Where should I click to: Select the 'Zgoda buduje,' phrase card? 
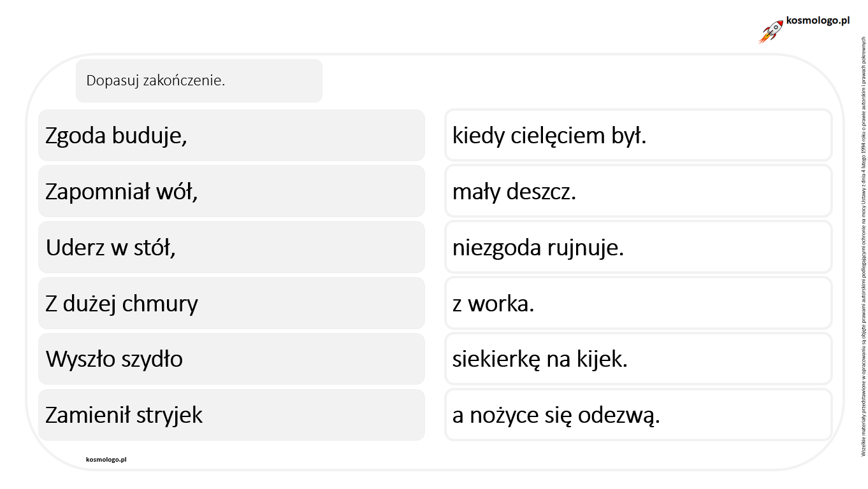pyautogui.click(x=231, y=136)
